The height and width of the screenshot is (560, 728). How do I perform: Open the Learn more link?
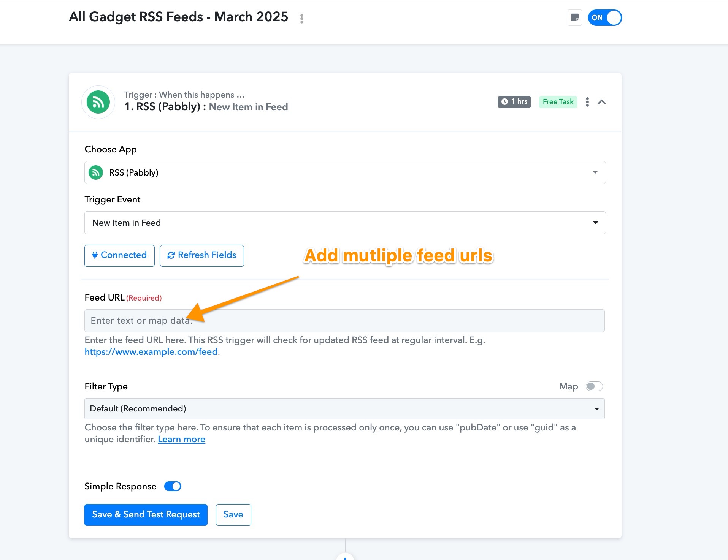(x=181, y=439)
